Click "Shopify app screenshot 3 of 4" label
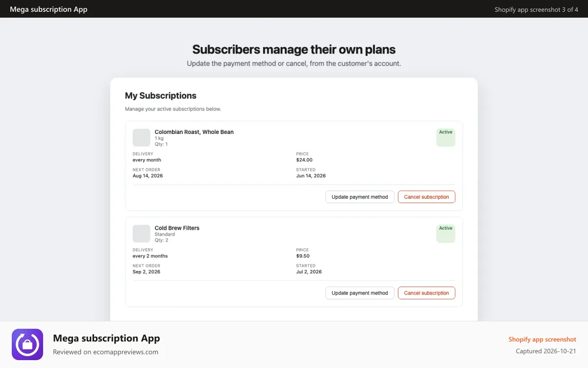The width and height of the screenshot is (588, 368). pyautogui.click(x=537, y=9)
